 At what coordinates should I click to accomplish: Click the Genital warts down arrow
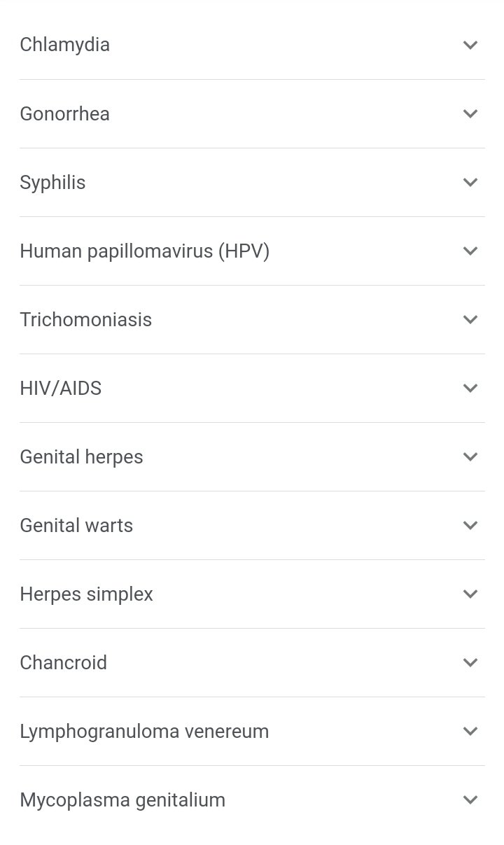pyautogui.click(x=470, y=525)
